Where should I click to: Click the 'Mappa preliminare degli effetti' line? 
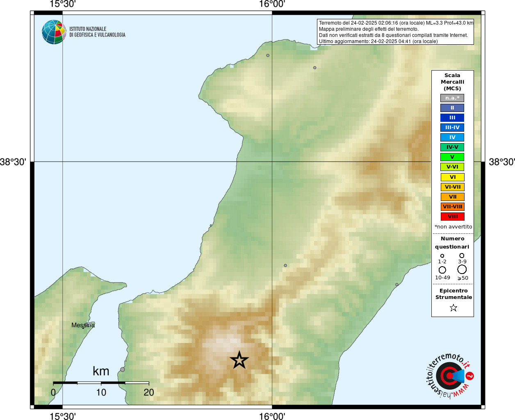pyautogui.click(x=369, y=29)
